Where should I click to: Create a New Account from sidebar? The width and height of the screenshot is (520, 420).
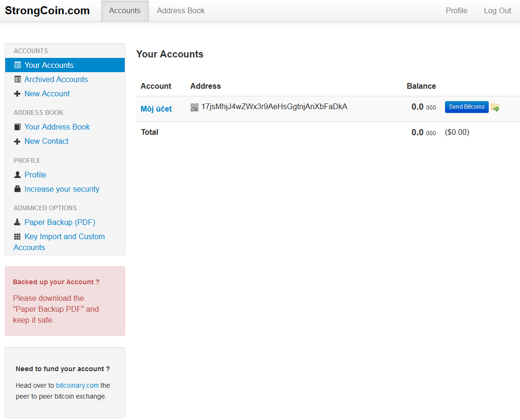click(x=47, y=93)
